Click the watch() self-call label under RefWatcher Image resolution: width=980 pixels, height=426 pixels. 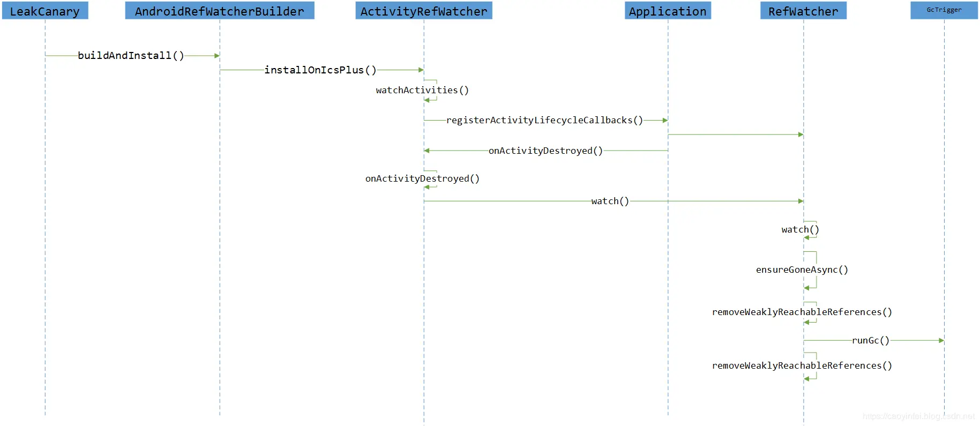(x=801, y=229)
